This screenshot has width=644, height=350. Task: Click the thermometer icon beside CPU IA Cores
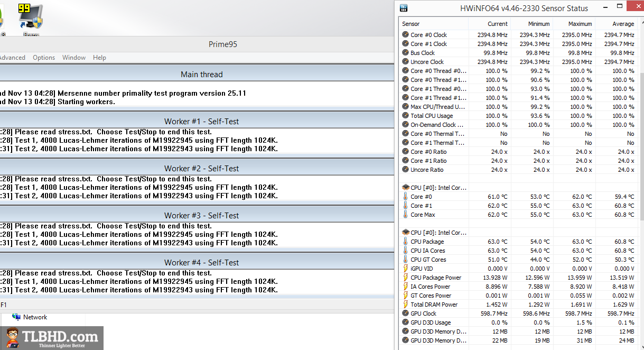(x=405, y=251)
